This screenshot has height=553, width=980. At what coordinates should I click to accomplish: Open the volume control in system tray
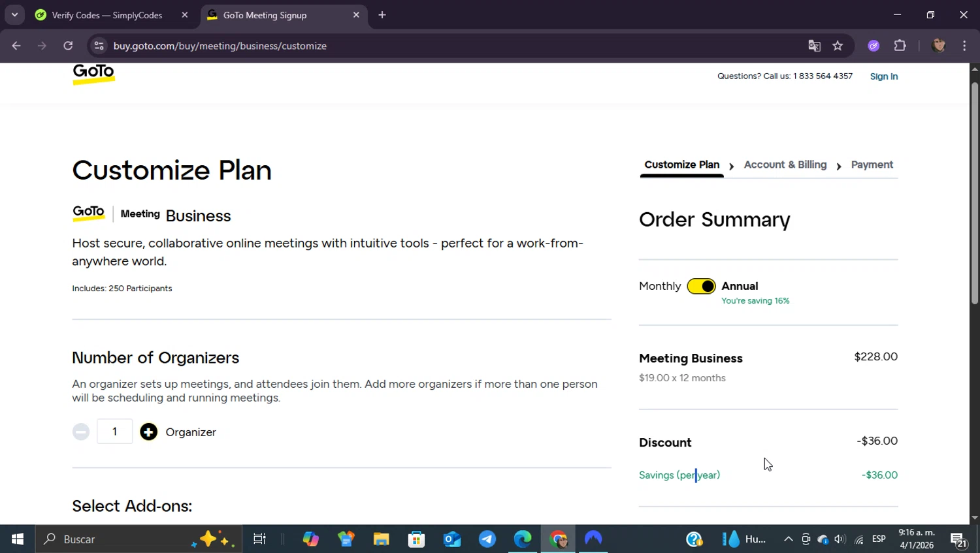pyautogui.click(x=840, y=539)
